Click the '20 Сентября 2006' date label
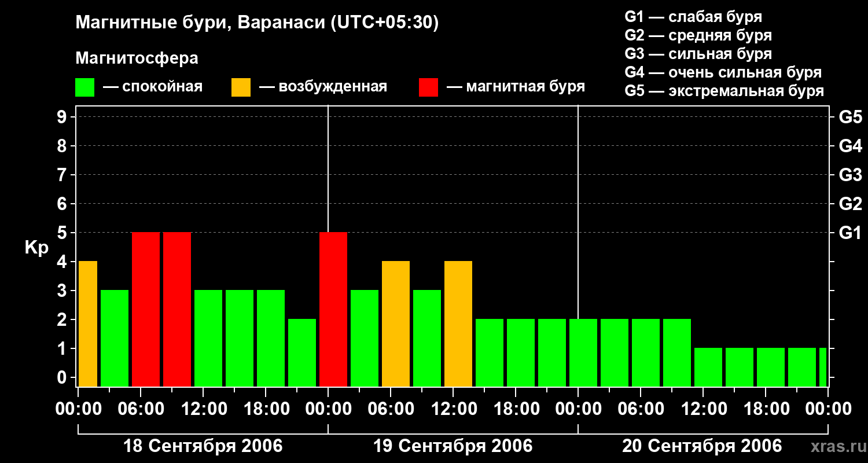This screenshot has width=868, height=463. pyautogui.click(x=702, y=446)
